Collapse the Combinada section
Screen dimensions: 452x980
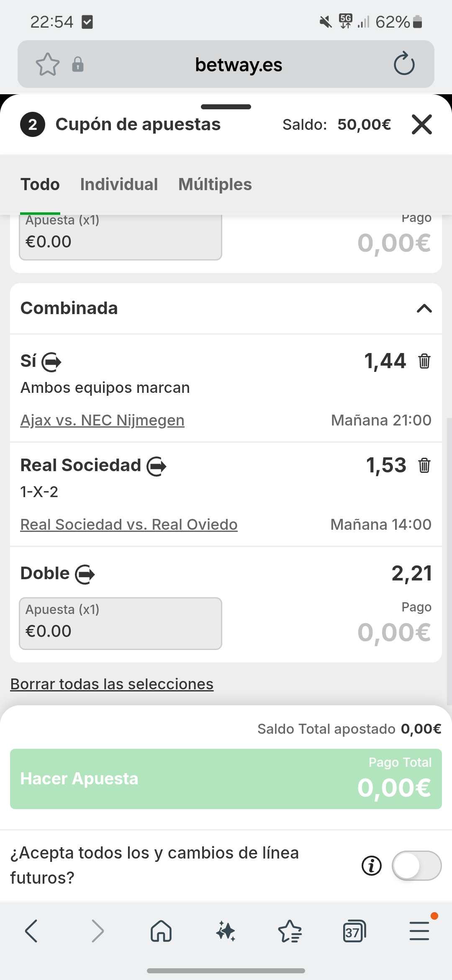(x=424, y=309)
